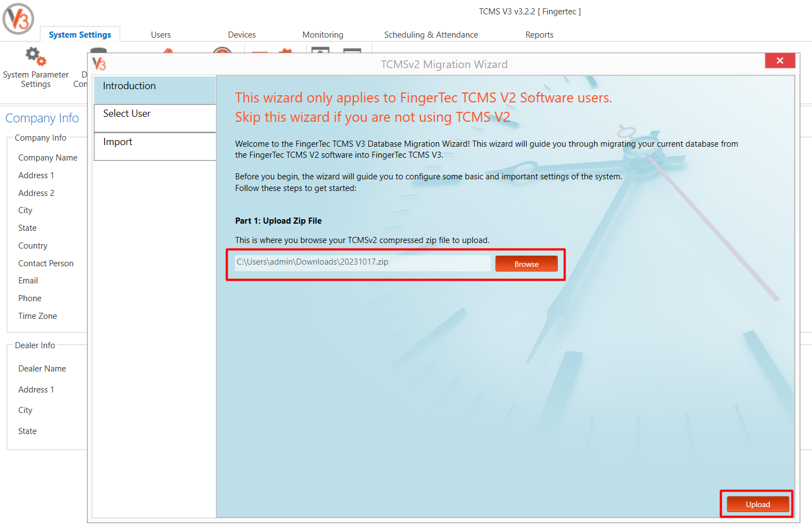This screenshot has width=812, height=532.
Task: Select the Select User wizard step
Action: [155, 118]
